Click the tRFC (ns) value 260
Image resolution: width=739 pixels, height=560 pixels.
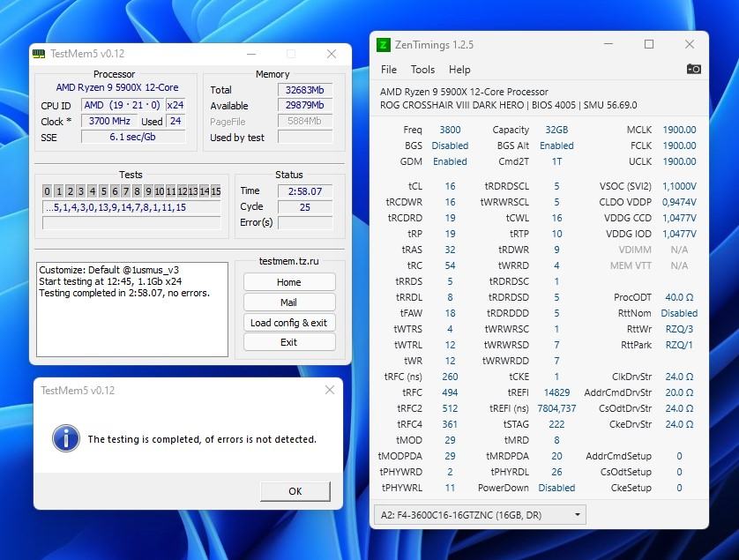pyautogui.click(x=450, y=377)
